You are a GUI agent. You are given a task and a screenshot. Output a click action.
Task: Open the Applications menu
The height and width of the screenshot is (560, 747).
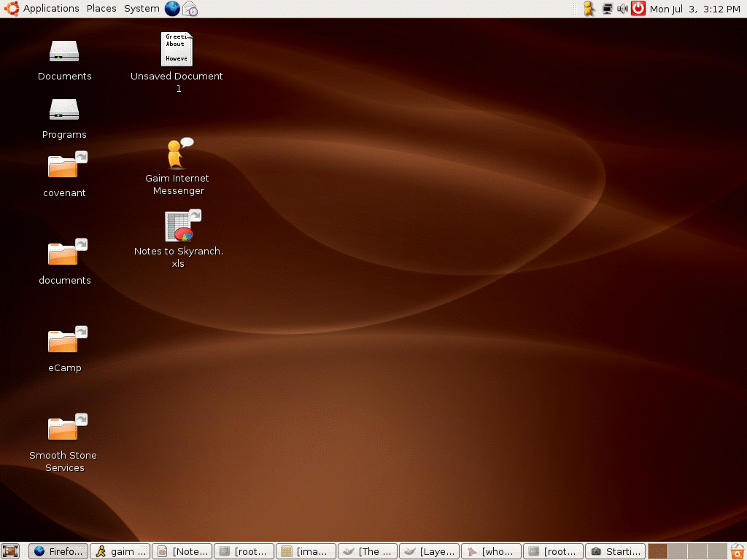tap(50, 9)
